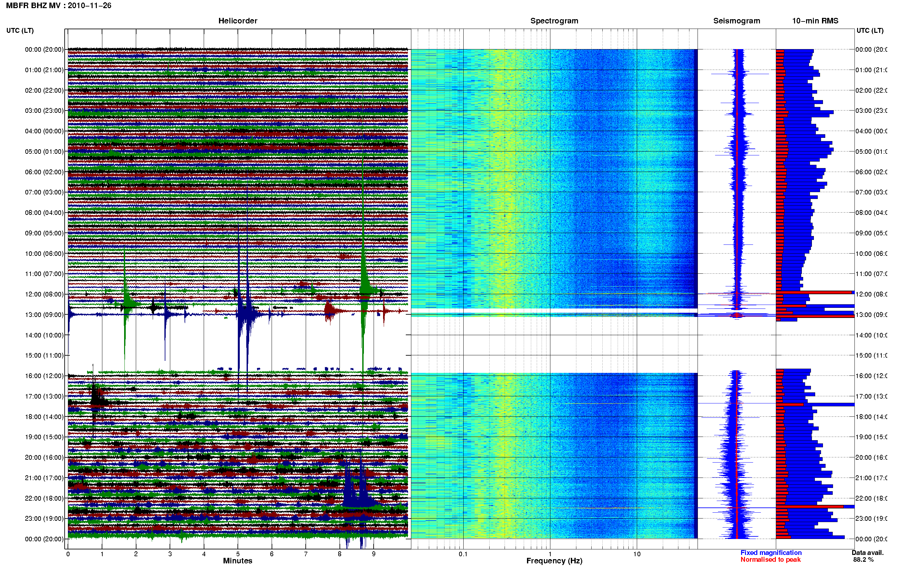Click the left 14:00 (10:00) time label
This screenshot has width=924, height=578.
(x=44, y=335)
